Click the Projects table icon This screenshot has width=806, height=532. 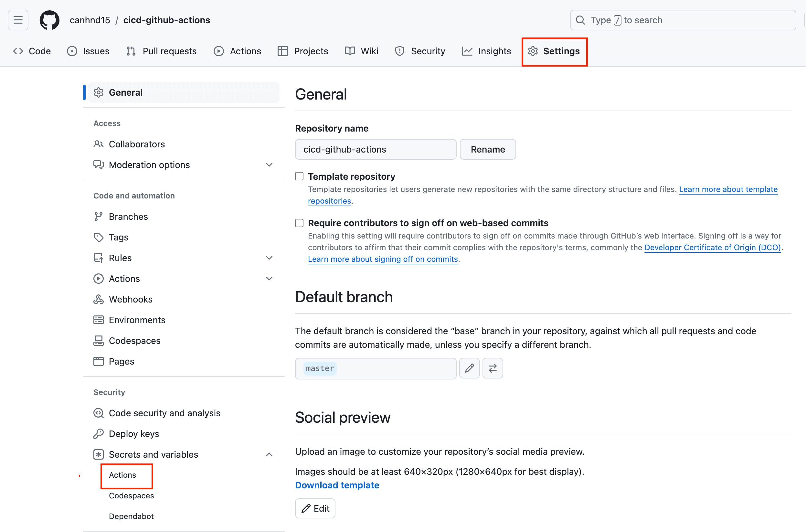click(x=282, y=51)
